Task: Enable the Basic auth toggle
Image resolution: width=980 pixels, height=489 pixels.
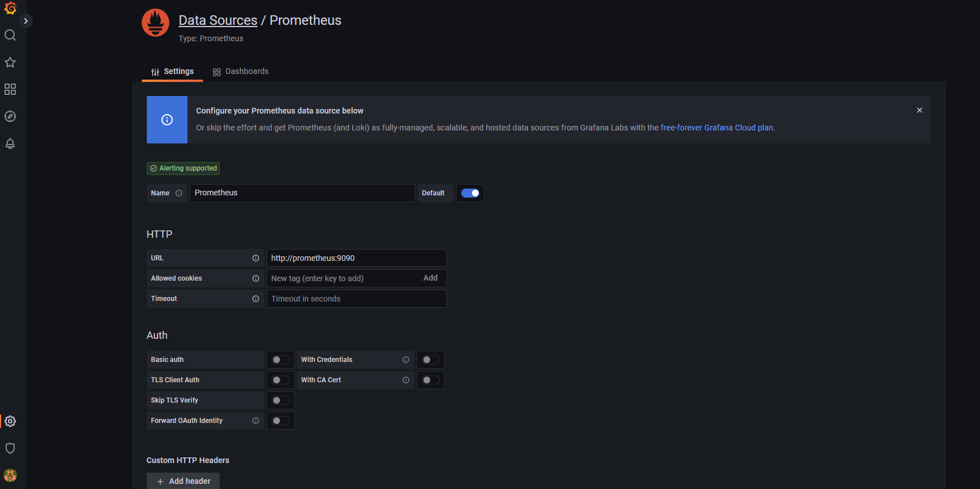Action: click(x=281, y=360)
